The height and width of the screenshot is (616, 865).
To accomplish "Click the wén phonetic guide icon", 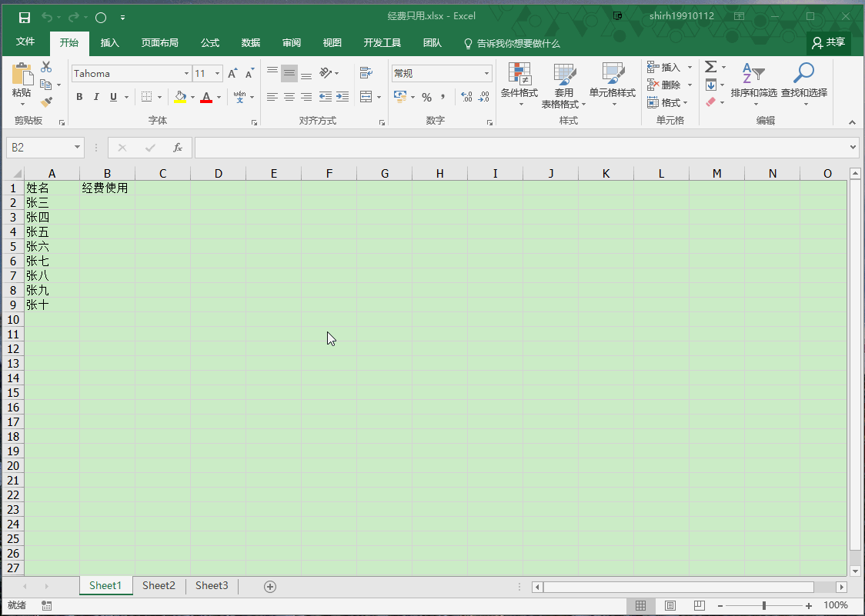I will tap(239, 97).
